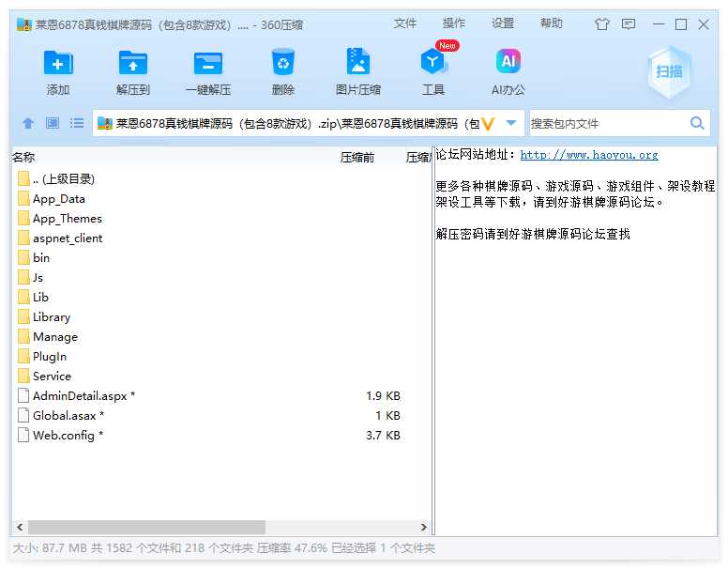Click the 解压密码 comment line
728x569 pixels.
tap(533, 234)
